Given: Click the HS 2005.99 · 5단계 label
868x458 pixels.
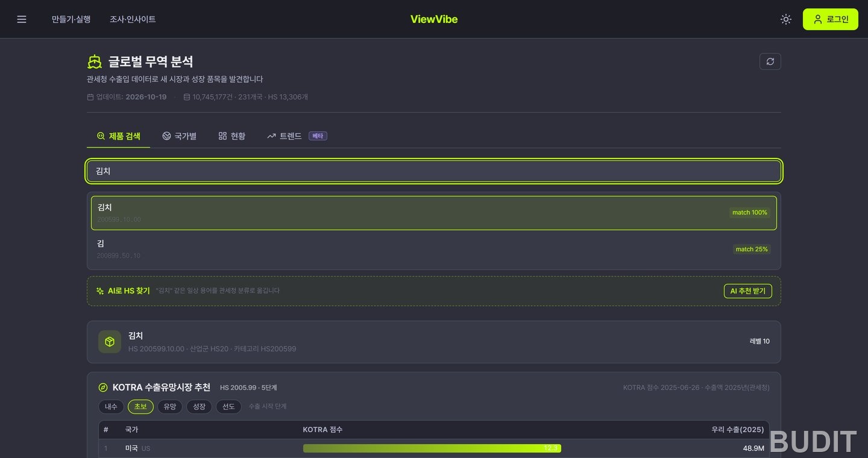Looking at the screenshot, I should point(248,387).
